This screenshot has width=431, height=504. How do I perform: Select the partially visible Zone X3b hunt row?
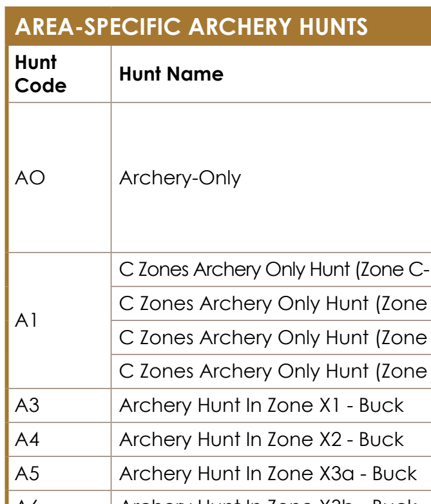tap(271, 498)
